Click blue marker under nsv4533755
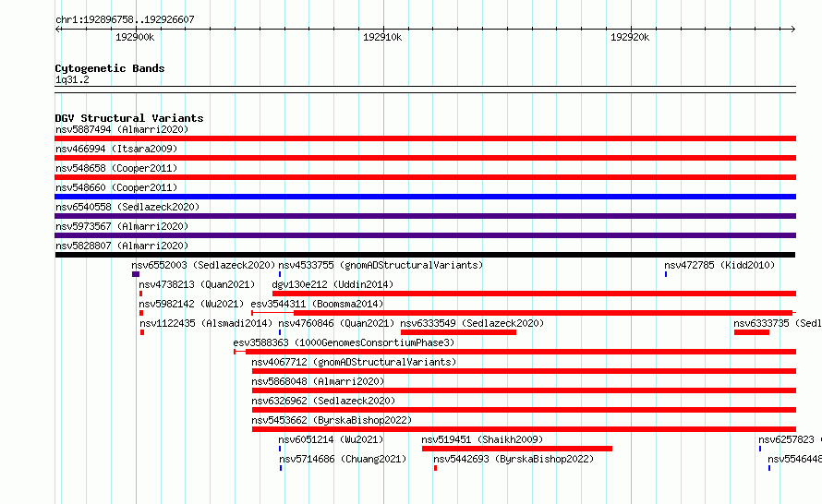822x504 pixels. (280, 274)
